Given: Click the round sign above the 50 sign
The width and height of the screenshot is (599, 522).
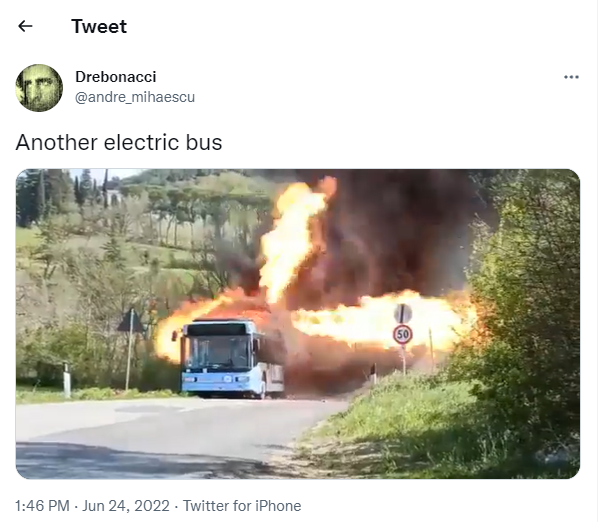Looking at the screenshot, I should [403, 313].
